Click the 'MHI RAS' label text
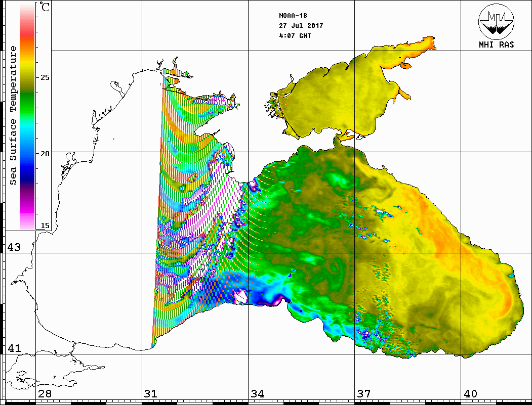Viewport: 532px width, 405px height. click(x=497, y=44)
